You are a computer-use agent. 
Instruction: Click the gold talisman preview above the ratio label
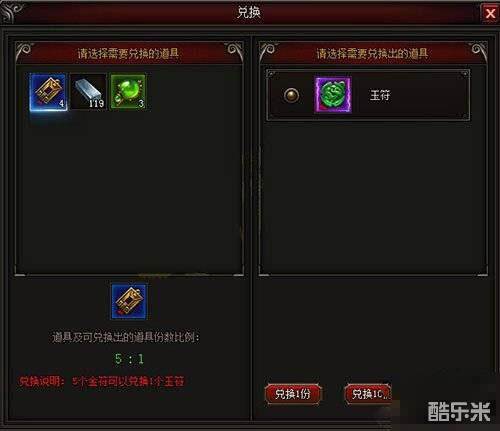click(x=129, y=302)
